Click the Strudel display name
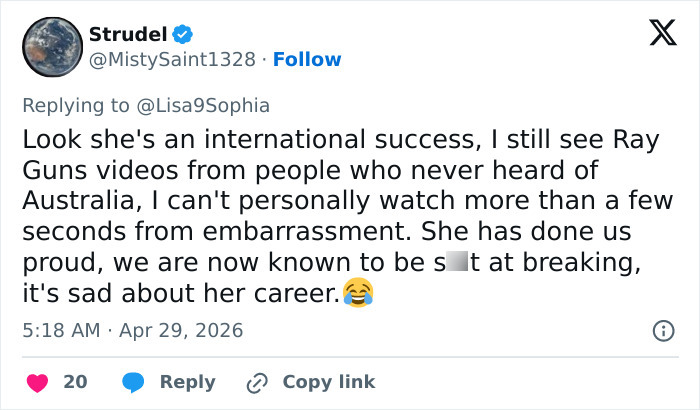Screen dimensions: 700x410 tap(127, 34)
